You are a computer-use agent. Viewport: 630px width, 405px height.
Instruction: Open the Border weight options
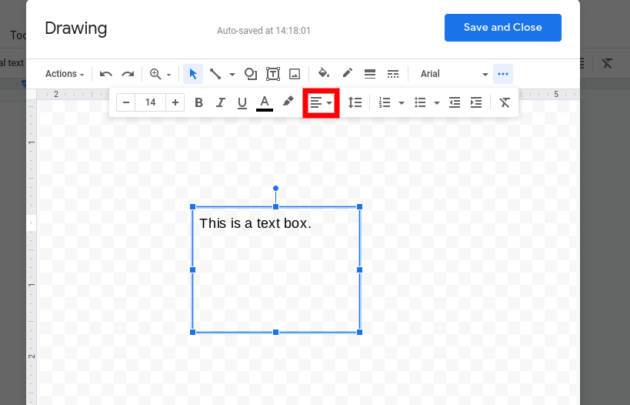(x=370, y=74)
